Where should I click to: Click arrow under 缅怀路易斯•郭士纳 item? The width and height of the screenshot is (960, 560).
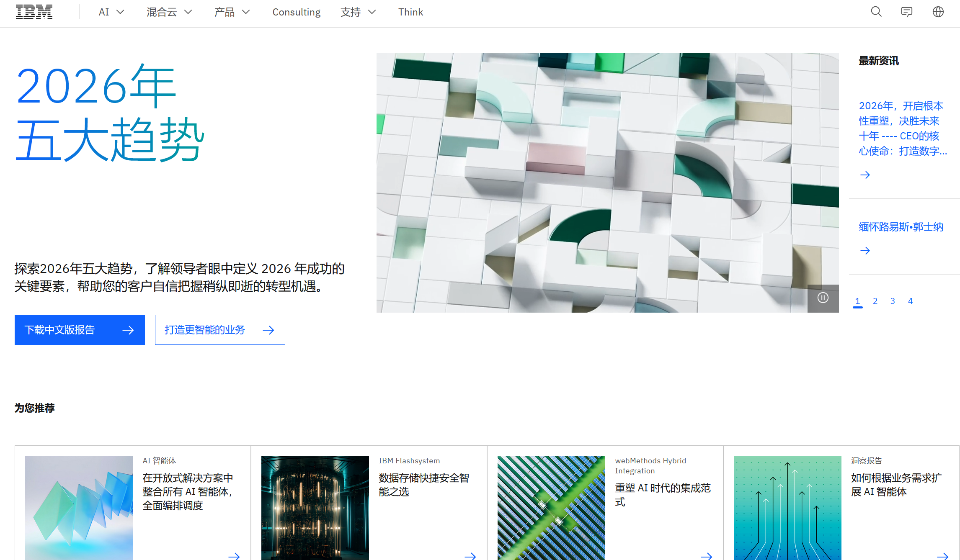[x=865, y=251]
